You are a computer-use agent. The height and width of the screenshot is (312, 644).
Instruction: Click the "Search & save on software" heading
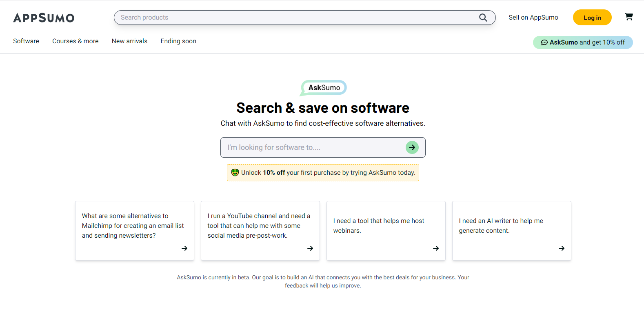(x=323, y=108)
